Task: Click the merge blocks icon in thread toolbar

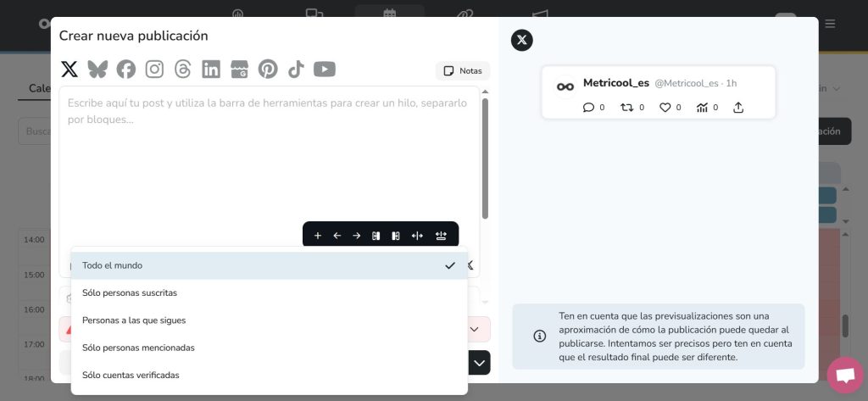Action: [376, 236]
